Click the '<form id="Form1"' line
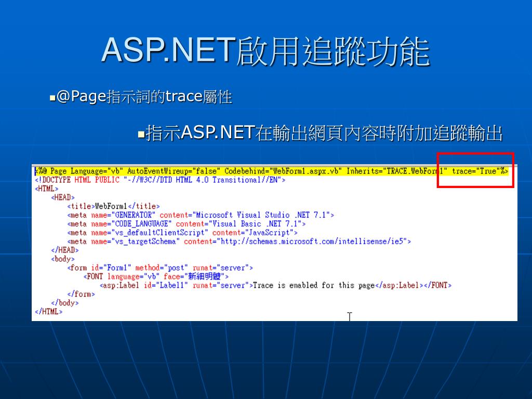532x399 pixels. (x=160, y=268)
